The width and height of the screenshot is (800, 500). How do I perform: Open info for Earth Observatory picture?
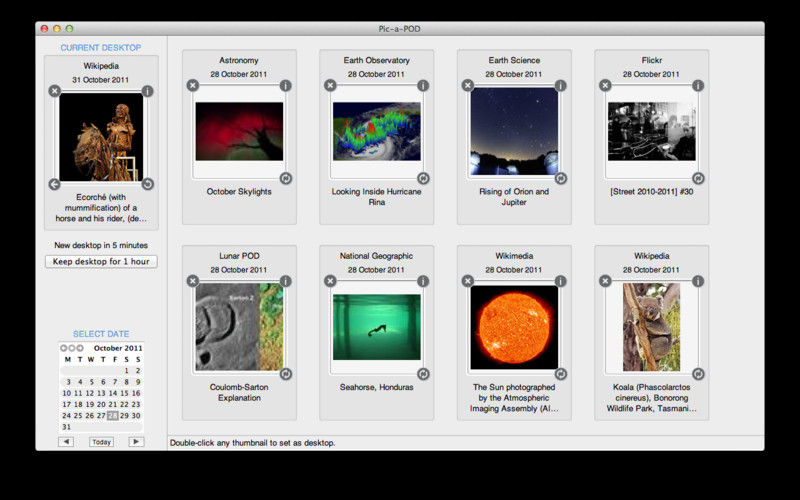point(423,86)
